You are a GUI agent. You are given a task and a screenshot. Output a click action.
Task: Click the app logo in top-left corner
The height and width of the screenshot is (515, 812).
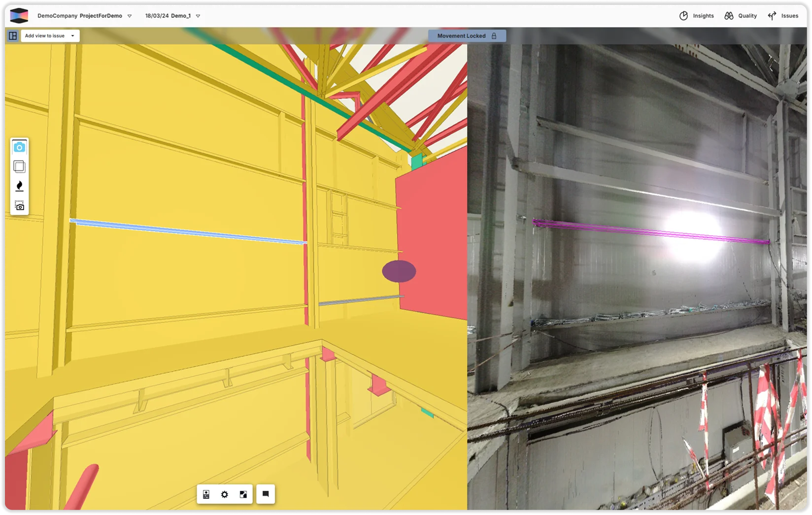(x=19, y=16)
